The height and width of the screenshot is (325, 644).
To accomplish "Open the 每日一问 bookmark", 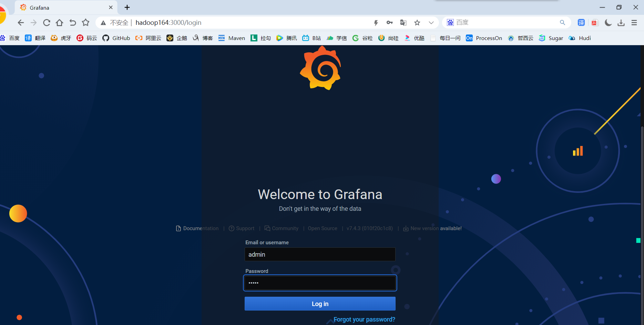I will tap(445, 38).
